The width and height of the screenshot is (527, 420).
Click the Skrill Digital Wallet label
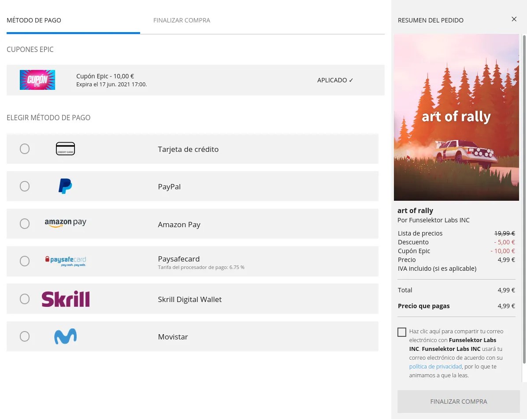[x=190, y=299]
